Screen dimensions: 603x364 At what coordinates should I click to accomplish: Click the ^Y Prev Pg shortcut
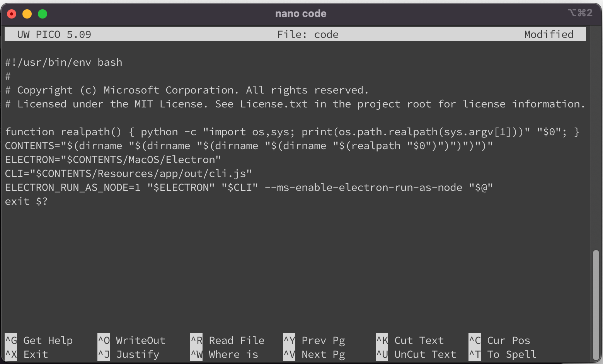coord(314,340)
